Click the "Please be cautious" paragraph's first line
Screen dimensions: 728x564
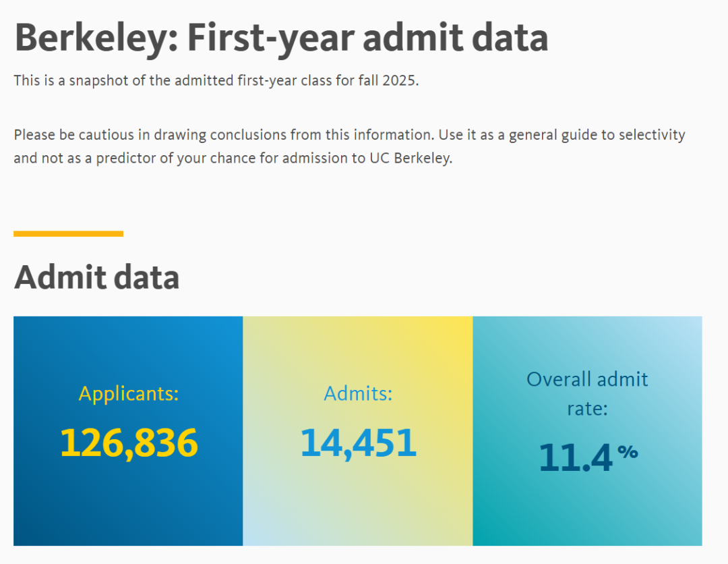click(x=349, y=134)
